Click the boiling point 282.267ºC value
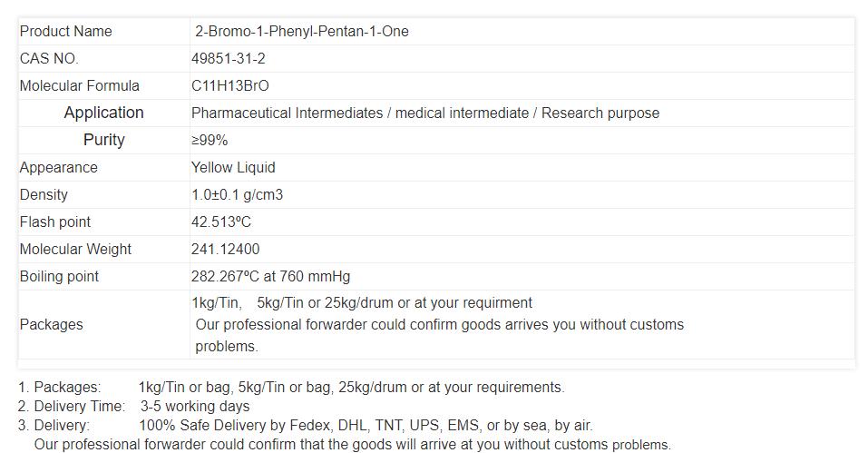The height and width of the screenshot is (453, 868). pyautogui.click(x=270, y=277)
